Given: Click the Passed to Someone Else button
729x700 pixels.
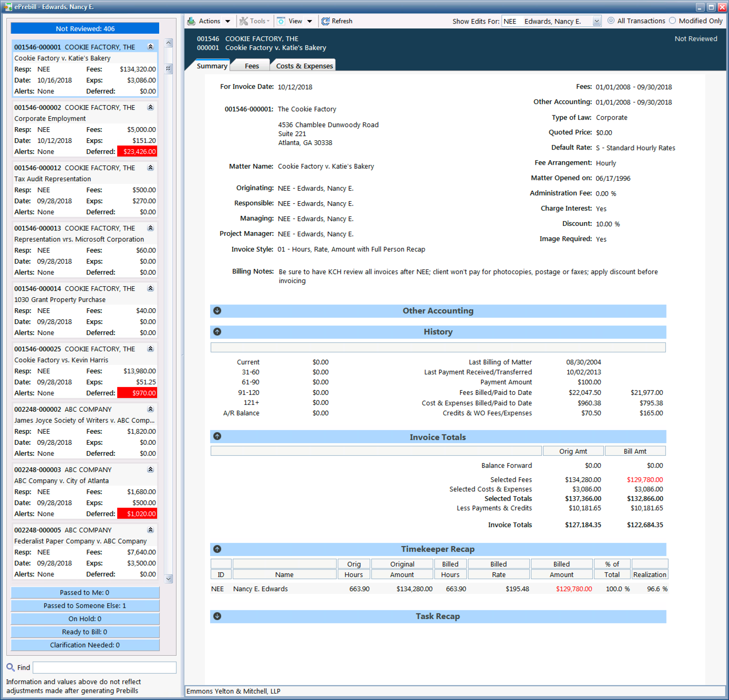Looking at the screenshot, I should tap(85, 605).
